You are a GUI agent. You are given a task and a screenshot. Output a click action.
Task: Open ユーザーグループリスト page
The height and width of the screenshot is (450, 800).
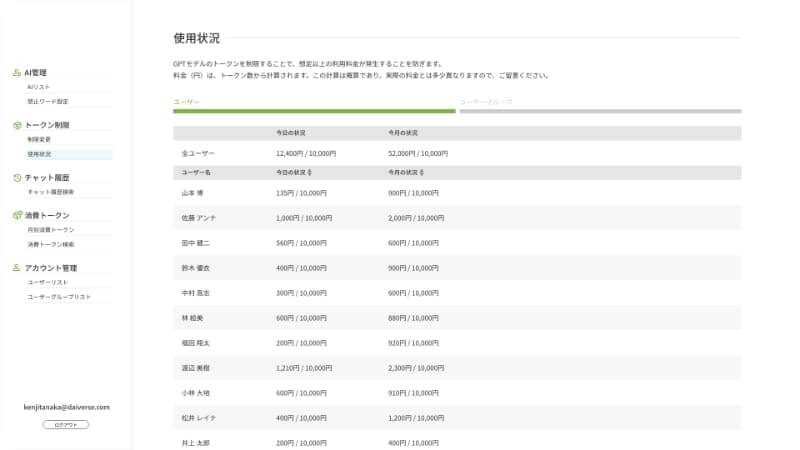click(x=59, y=297)
